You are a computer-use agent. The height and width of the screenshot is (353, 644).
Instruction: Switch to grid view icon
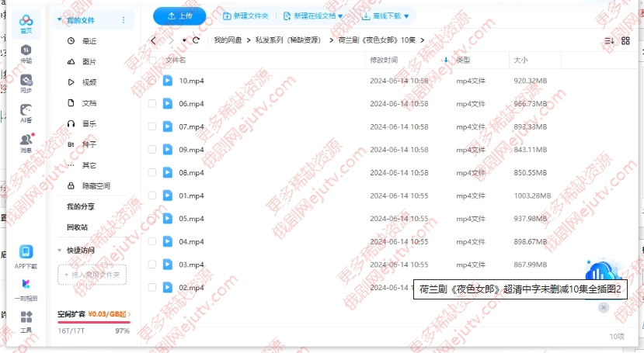point(625,40)
